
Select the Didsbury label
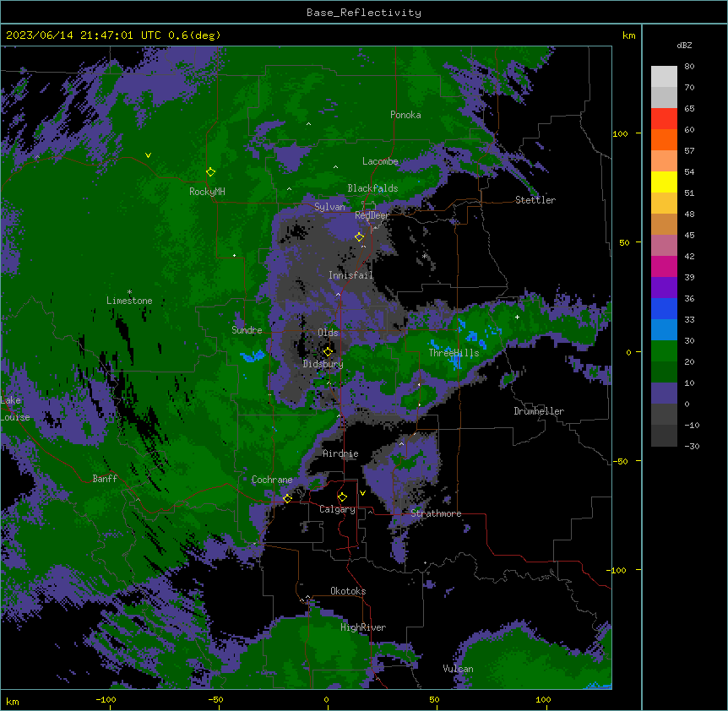click(323, 364)
